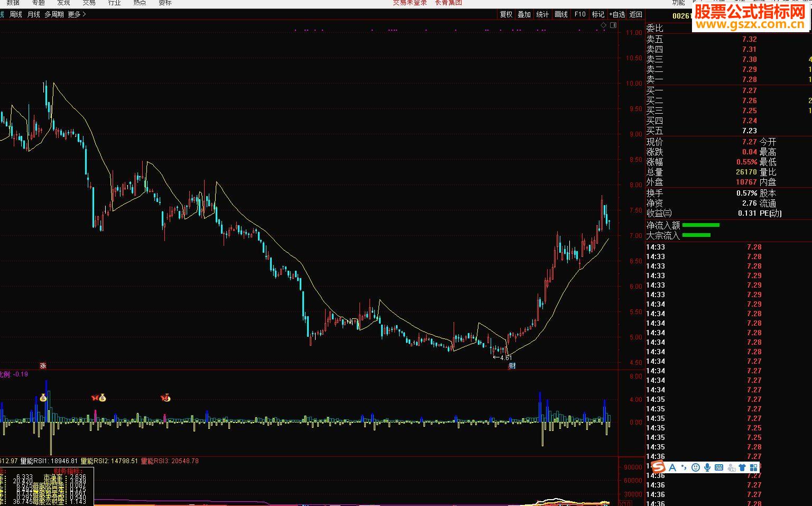Click the 买五 price 7.23

749,131
